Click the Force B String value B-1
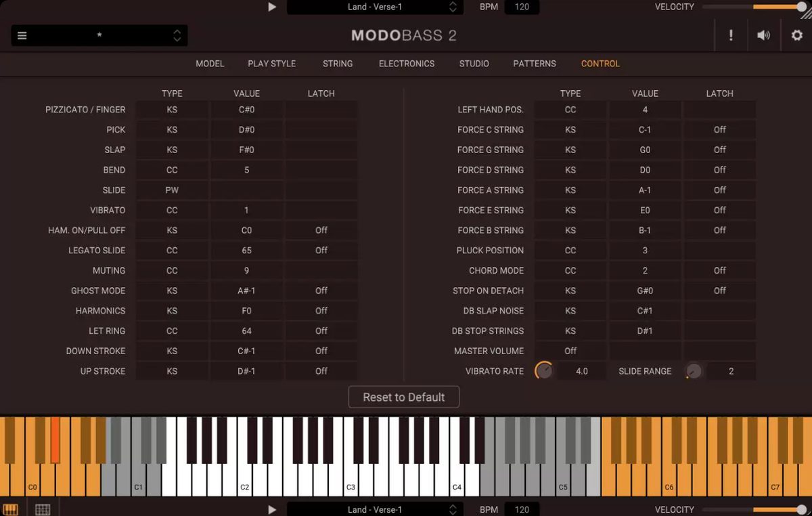This screenshot has height=516, width=812. point(645,230)
